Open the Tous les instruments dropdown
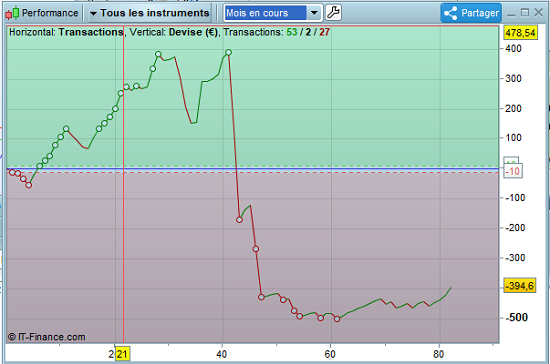Image resolution: width=550 pixels, height=364 pixels. click(x=149, y=13)
